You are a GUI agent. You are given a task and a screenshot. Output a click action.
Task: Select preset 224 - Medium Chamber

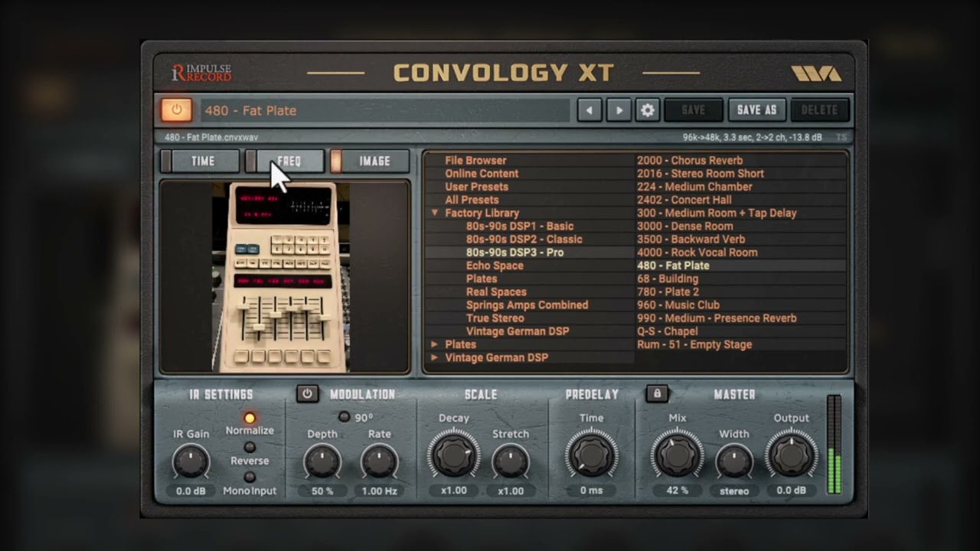(x=694, y=187)
